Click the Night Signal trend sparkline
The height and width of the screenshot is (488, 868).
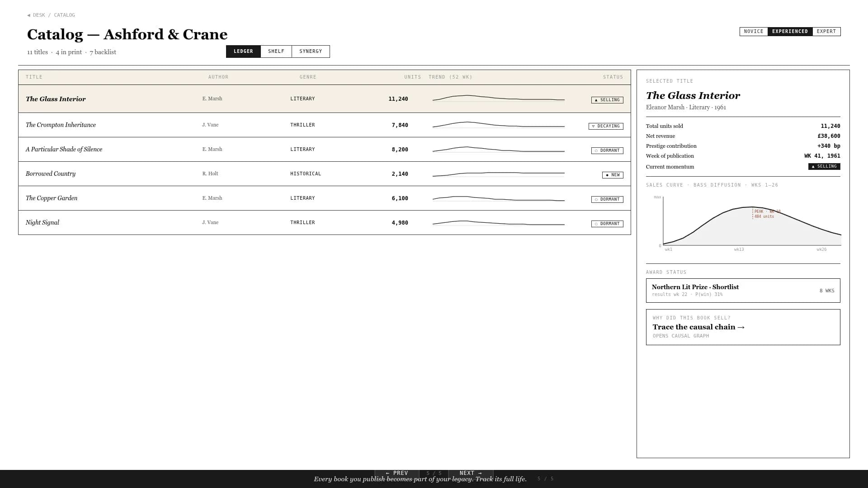(x=499, y=223)
